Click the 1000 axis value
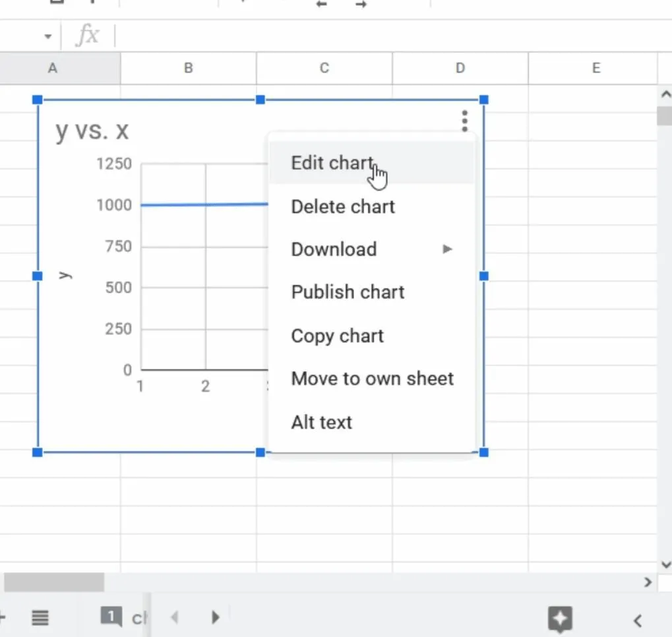The width and height of the screenshot is (672, 637). coord(114,205)
